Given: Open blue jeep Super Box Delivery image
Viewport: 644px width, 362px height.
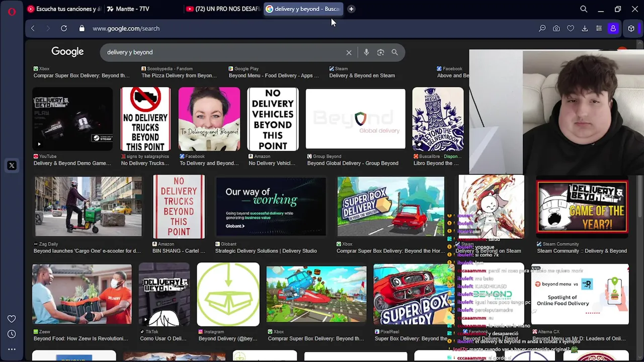Looking at the screenshot, I should [x=316, y=294].
